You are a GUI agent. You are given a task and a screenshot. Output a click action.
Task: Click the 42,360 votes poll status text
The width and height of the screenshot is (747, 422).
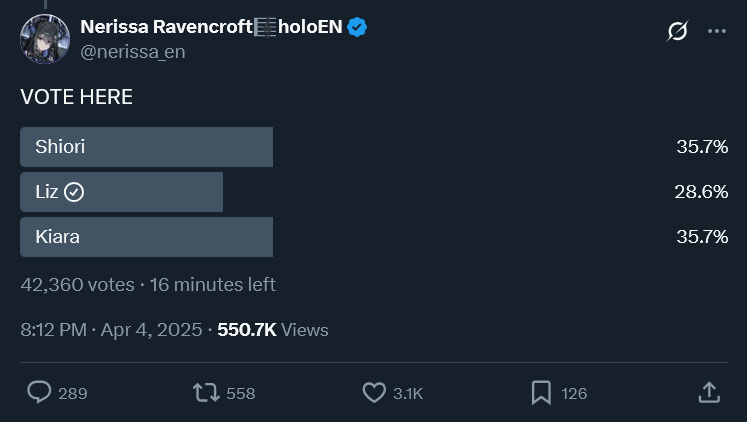point(77,284)
